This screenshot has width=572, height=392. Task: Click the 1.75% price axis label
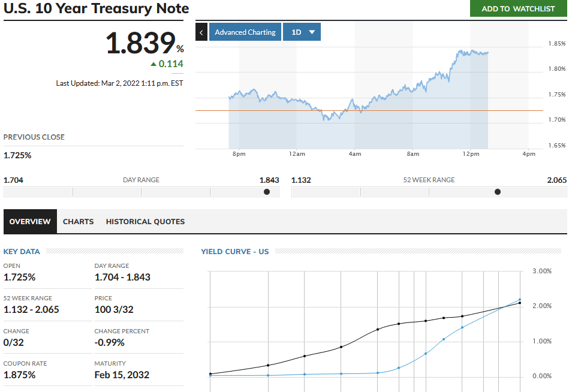click(557, 95)
